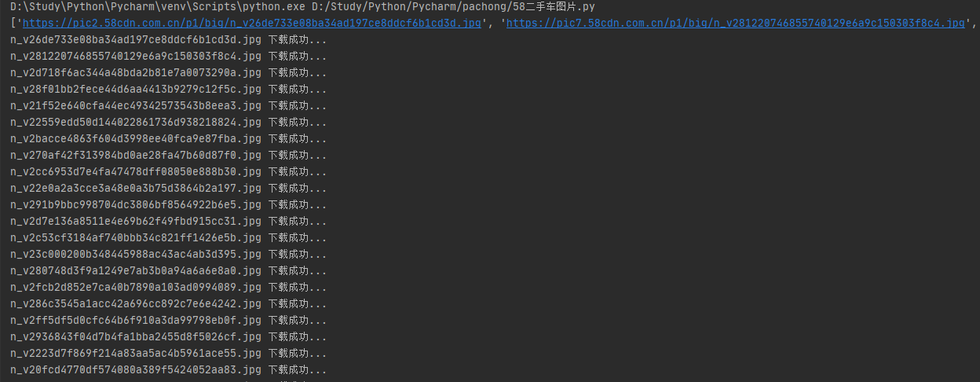
Task: Open the pic2.58cdn.com.cn image URL link
Action: click(251, 24)
